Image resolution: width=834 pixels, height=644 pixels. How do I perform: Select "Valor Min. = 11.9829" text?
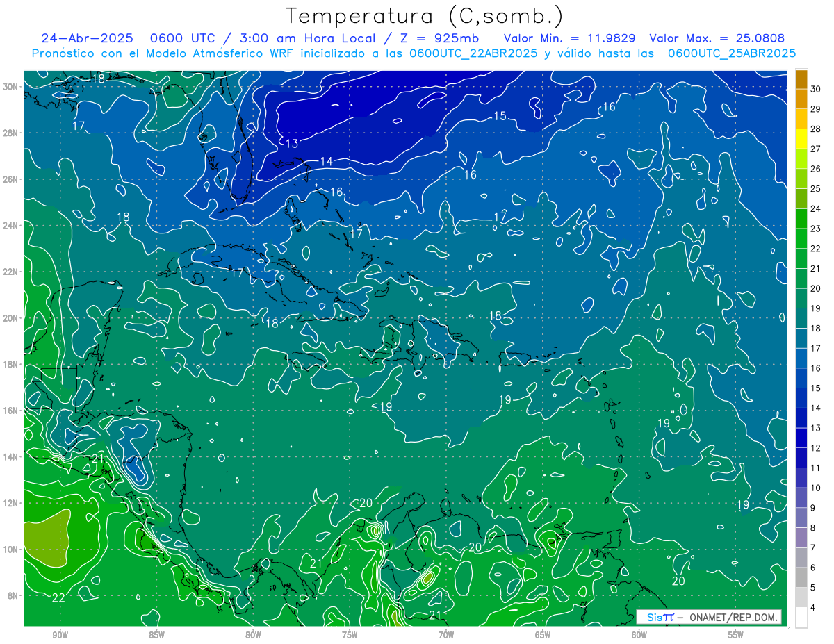click(571, 38)
